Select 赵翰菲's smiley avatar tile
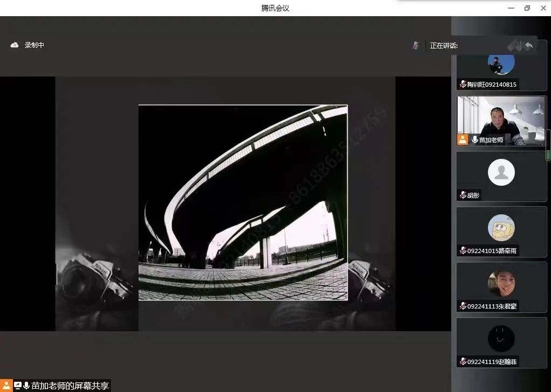This screenshot has width=551, height=392. [501, 339]
